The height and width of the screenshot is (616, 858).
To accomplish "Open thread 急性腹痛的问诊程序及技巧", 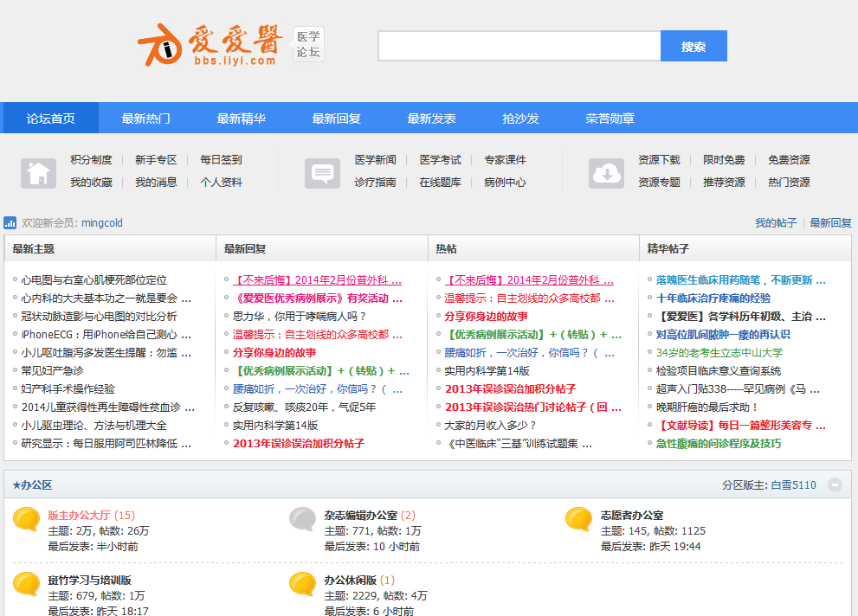I will [719, 443].
